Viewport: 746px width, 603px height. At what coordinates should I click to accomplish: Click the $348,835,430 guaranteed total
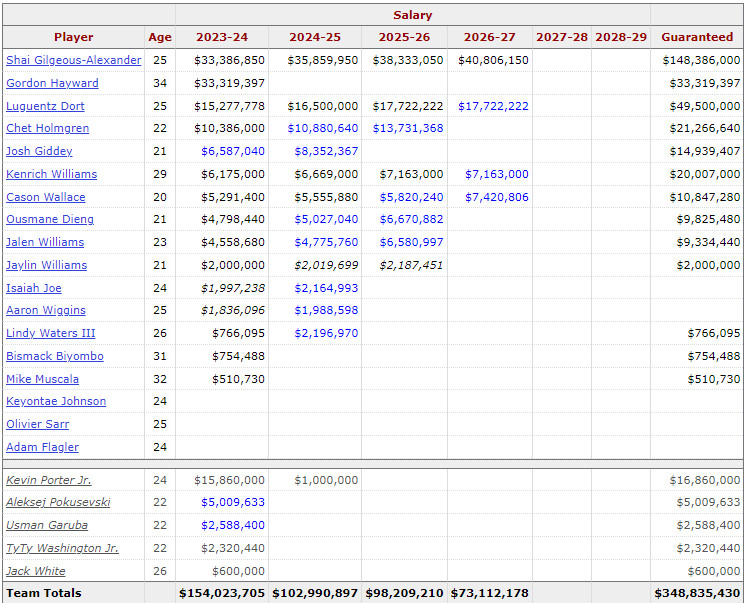pyautogui.click(x=697, y=593)
